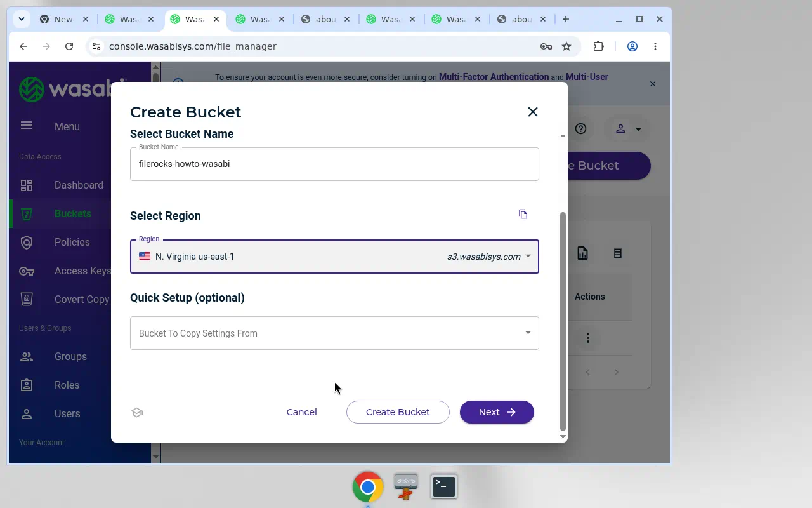812x508 pixels.
Task: Click the Users person icon
Action: click(27, 414)
